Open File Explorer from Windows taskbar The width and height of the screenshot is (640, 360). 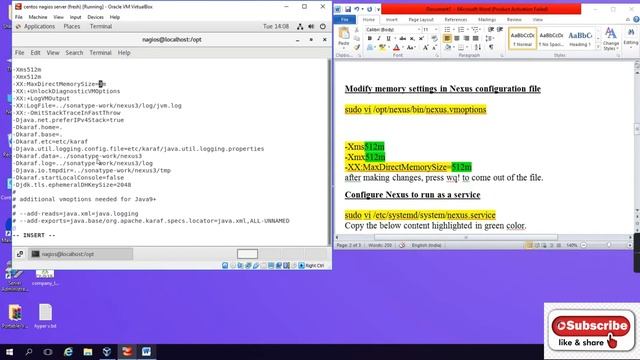click(88, 351)
